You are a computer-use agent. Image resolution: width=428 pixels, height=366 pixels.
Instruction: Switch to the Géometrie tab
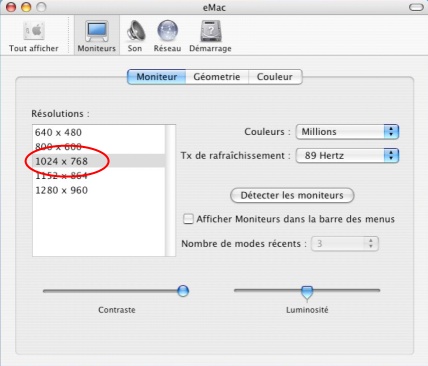[217, 77]
